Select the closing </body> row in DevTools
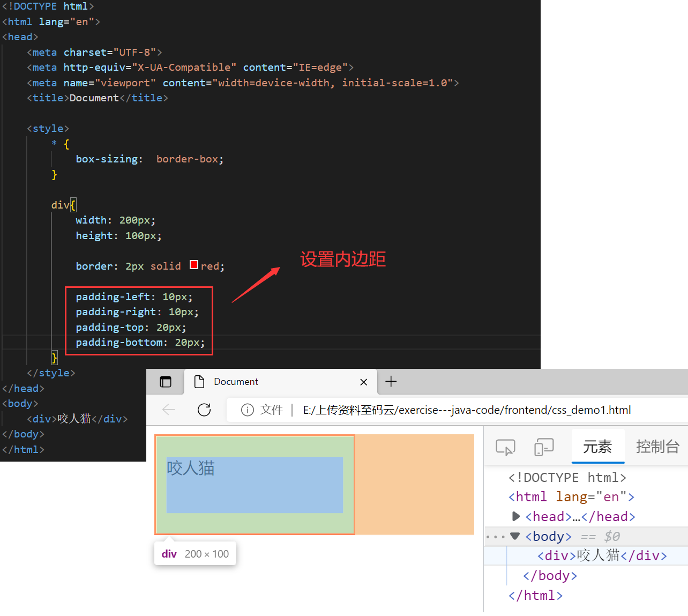This screenshot has height=616, width=688. pos(550,576)
